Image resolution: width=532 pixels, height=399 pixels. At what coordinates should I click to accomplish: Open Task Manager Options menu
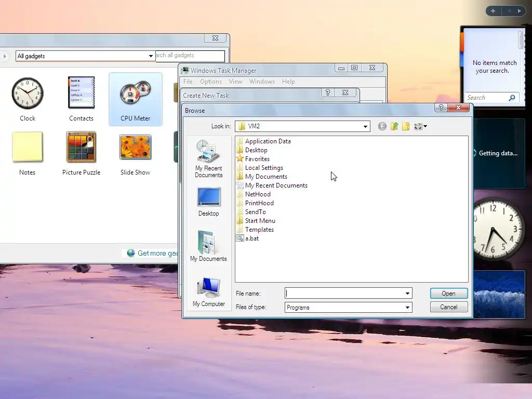click(x=211, y=82)
